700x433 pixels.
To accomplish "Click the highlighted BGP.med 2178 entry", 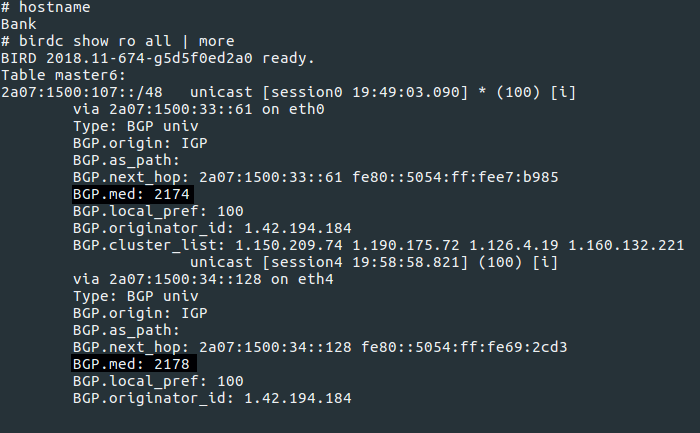I will coord(134,364).
